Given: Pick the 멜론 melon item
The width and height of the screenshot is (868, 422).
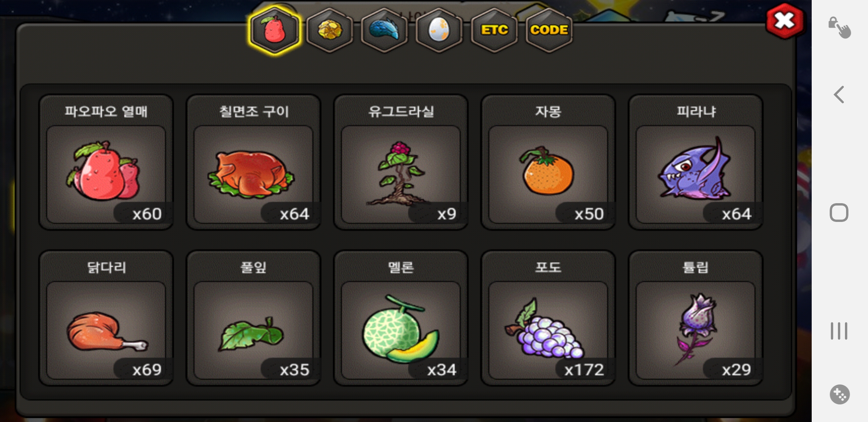Looking at the screenshot, I should 401,318.
